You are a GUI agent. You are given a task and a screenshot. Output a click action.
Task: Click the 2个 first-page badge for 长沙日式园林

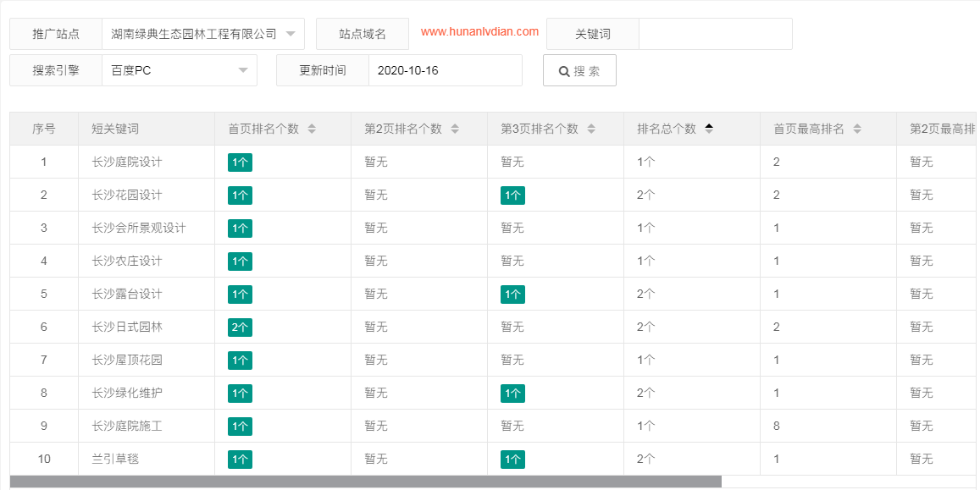(240, 328)
